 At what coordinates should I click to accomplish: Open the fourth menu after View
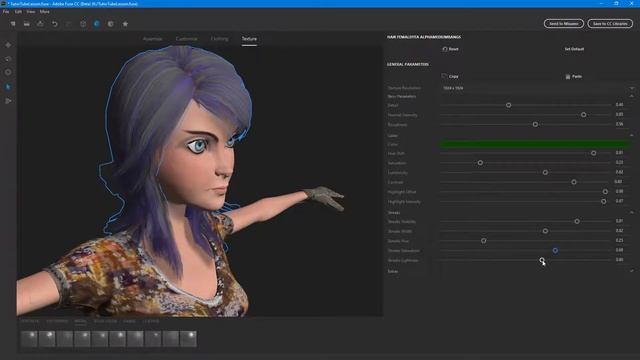point(44,12)
